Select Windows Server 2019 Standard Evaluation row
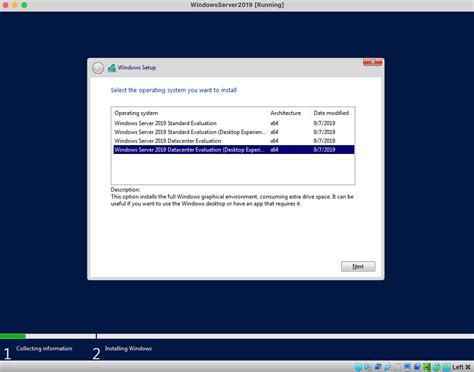Screen dimensions: 474x372 point(234,123)
